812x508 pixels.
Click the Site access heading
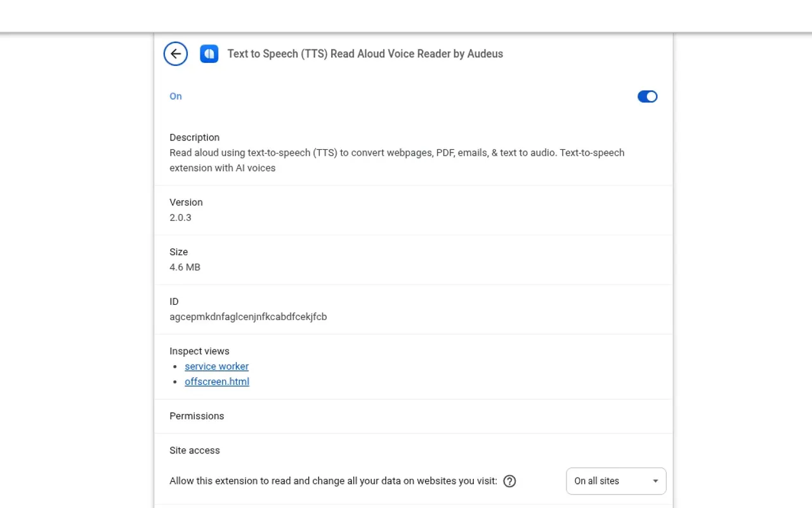coord(195,450)
